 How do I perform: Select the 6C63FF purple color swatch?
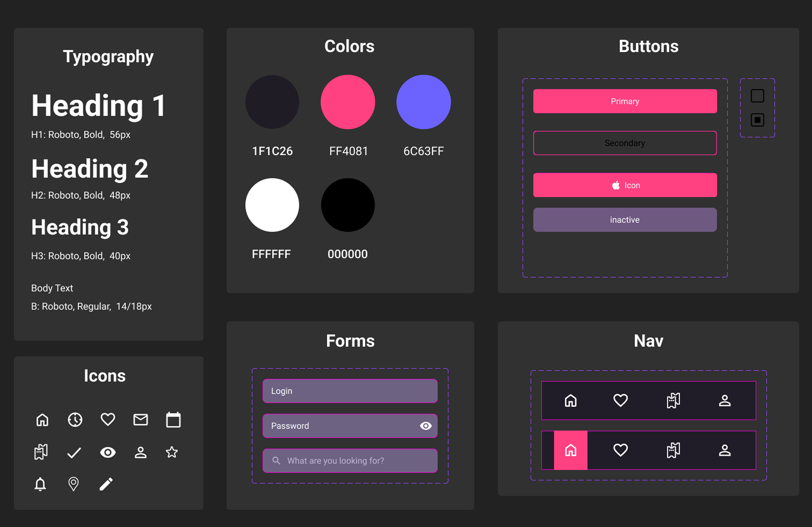pyautogui.click(x=423, y=102)
